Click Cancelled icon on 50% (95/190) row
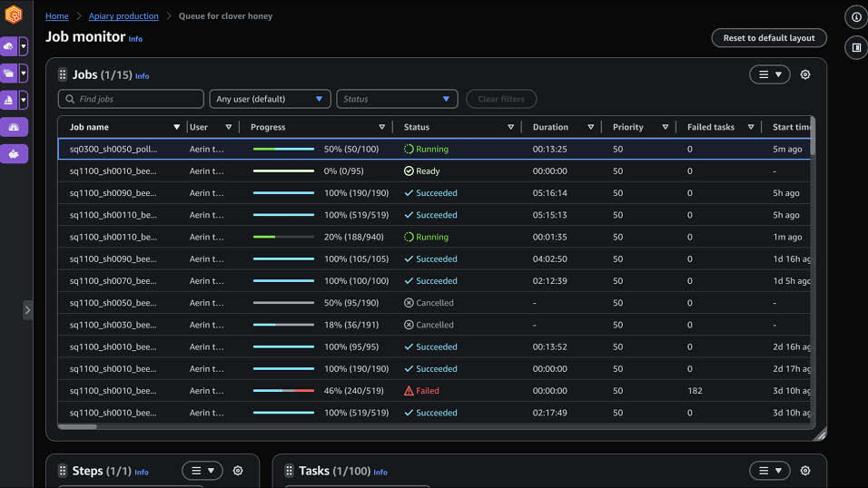The image size is (868, 488). pos(409,303)
